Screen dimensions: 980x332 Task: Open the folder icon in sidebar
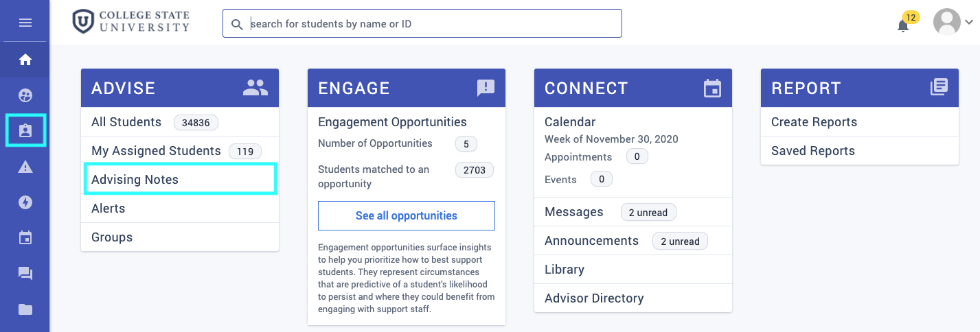25,309
